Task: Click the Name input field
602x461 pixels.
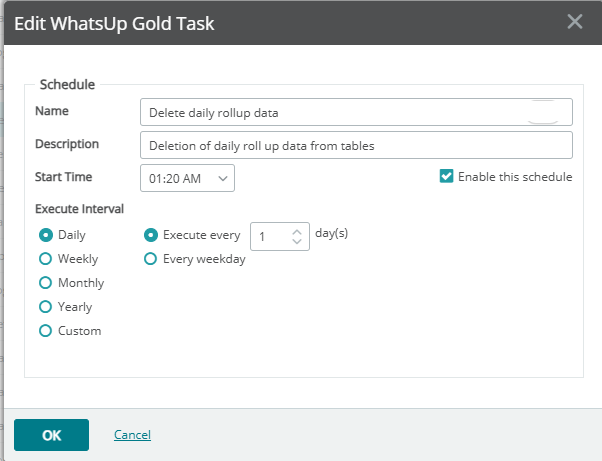Action: pyautogui.click(x=356, y=112)
